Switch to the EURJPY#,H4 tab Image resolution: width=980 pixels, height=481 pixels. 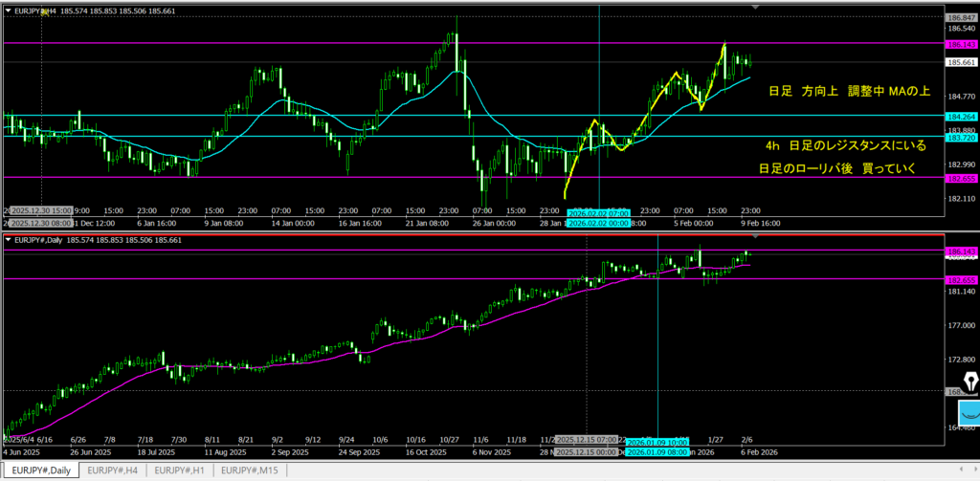pos(113,470)
